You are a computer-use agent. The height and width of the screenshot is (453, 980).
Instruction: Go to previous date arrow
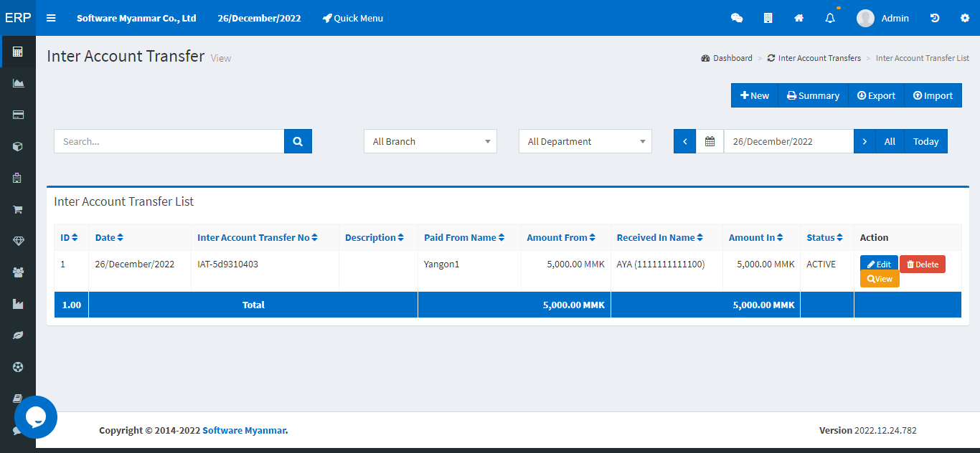coord(684,141)
